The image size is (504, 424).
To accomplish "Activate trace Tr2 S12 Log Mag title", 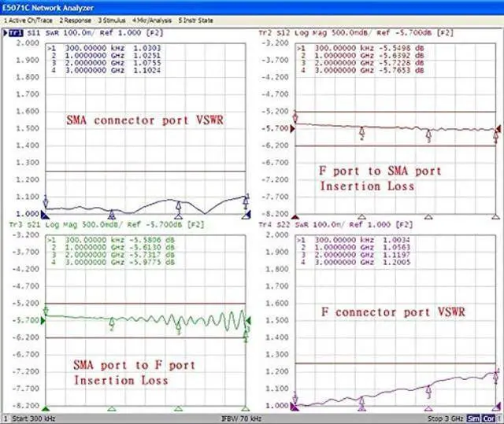I will click(356, 33).
